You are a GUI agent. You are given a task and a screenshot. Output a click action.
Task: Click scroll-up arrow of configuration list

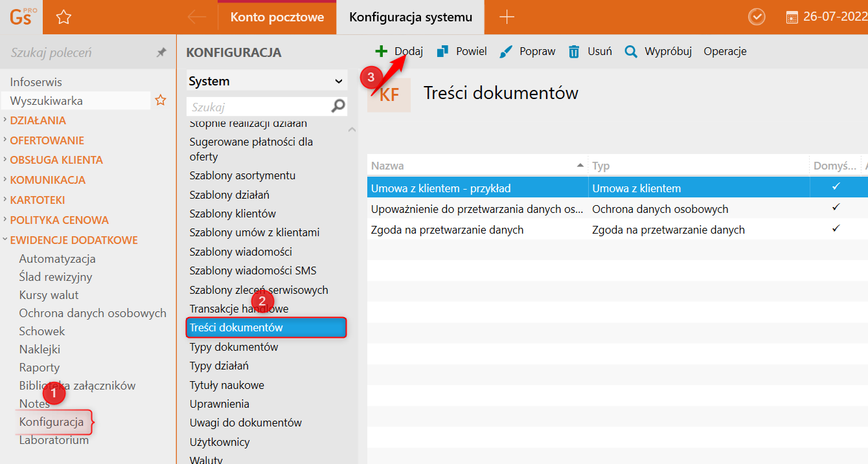352,129
